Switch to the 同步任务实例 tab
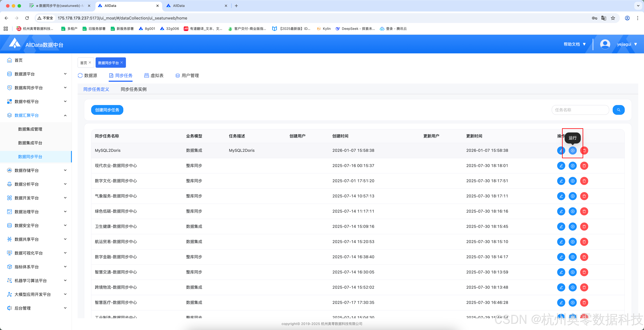 [134, 89]
